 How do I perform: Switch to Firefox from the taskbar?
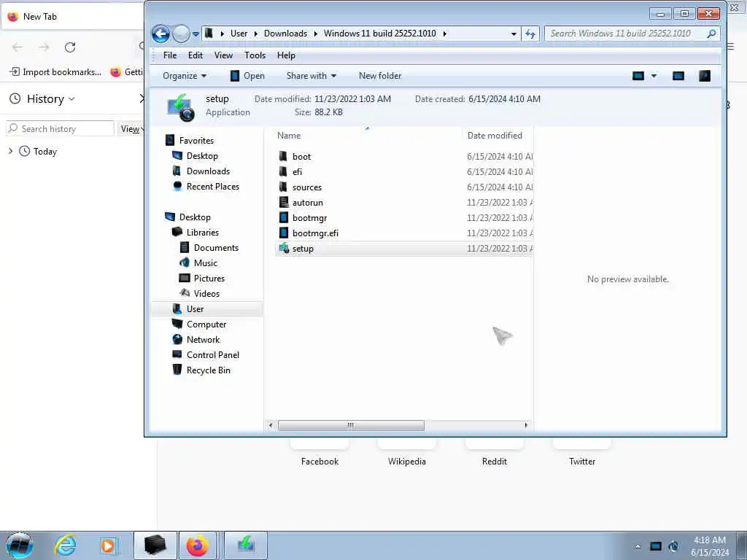197,545
